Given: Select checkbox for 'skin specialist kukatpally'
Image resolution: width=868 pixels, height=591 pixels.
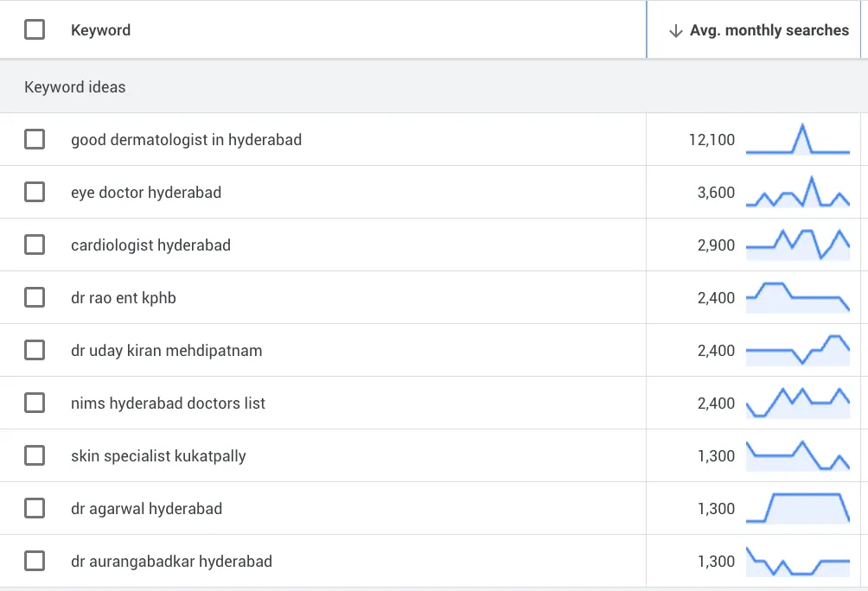Looking at the screenshot, I should [35, 455].
